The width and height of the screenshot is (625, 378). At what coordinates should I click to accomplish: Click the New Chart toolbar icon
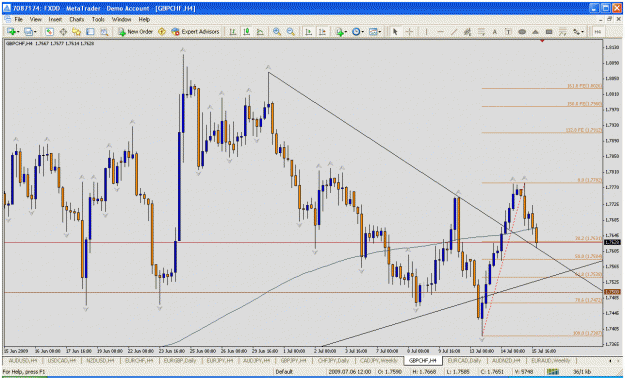(12, 32)
